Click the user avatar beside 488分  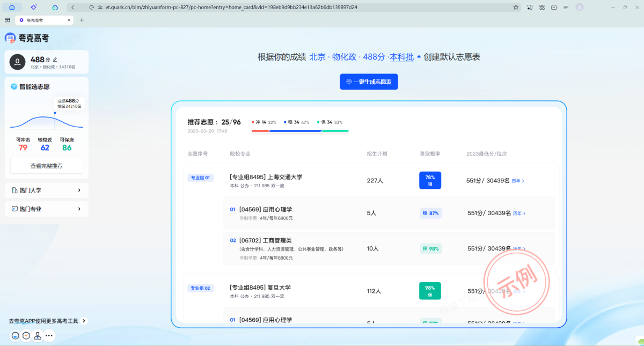tap(18, 62)
